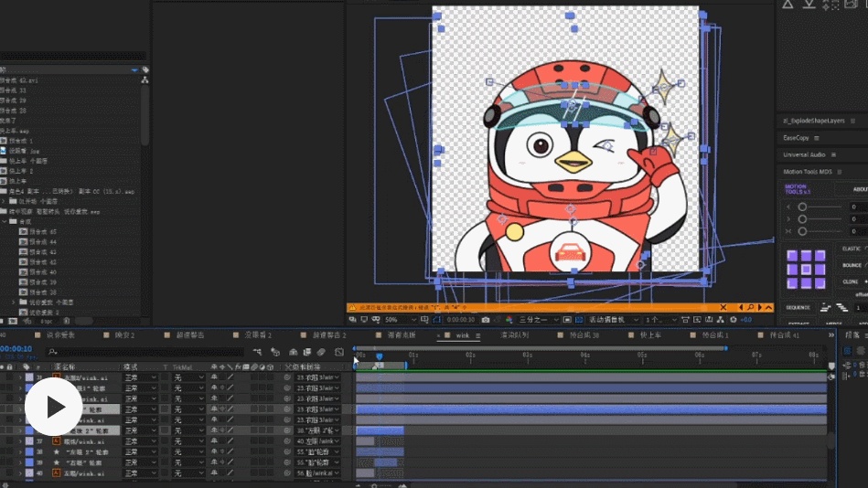868x488 pixels.
Task: Toggle collapse transformations switch for layer 39
Action: pyautogui.click(x=222, y=462)
